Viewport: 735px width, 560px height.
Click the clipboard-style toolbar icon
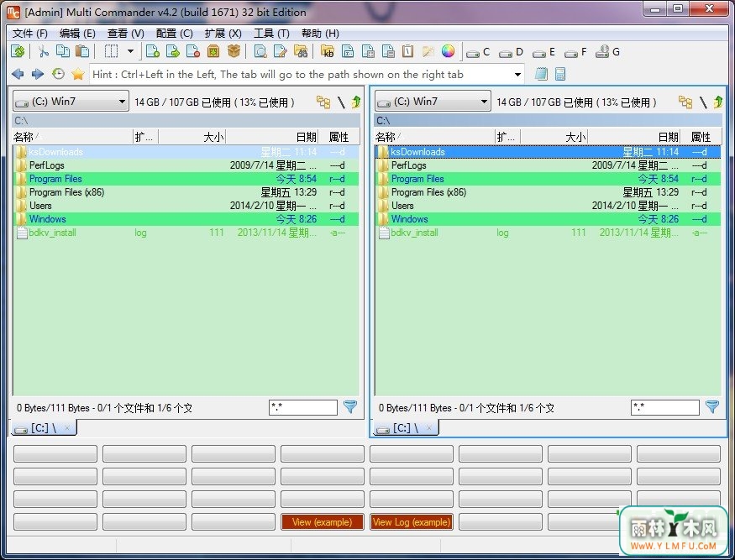407,51
